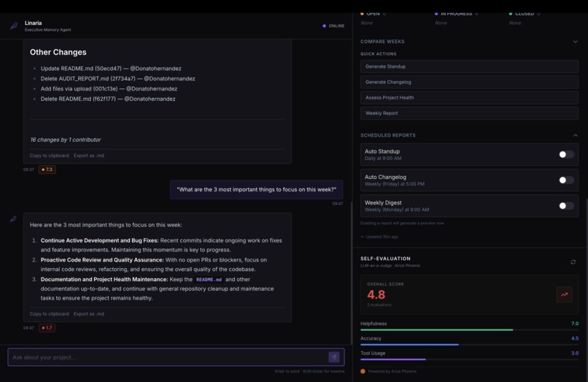This screenshot has width=588, height=382.
Task: Click Generate Changelog quick action
Action: point(469,82)
